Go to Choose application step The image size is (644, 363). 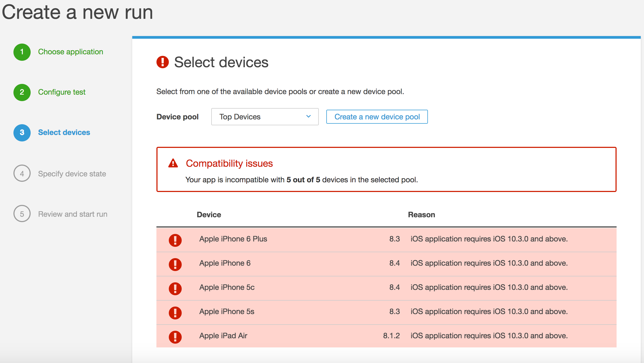point(70,52)
